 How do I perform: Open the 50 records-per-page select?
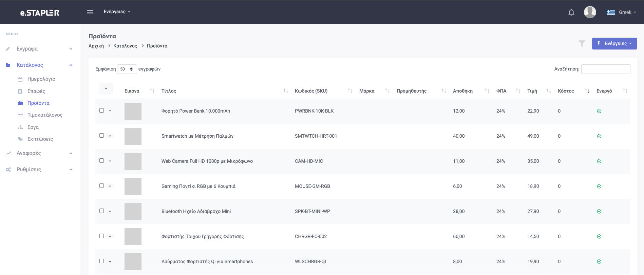coord(127,69)
